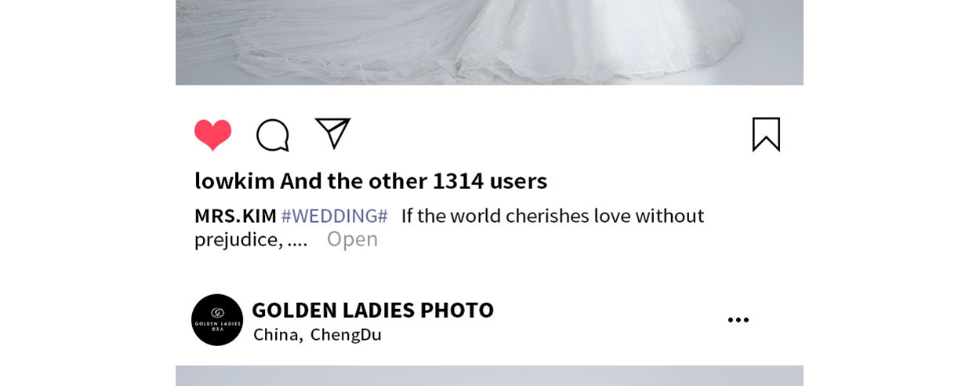This screenshot has width=980, height=386.
Task: Open lowkim's profile in likes line
Action: (234, 180)
